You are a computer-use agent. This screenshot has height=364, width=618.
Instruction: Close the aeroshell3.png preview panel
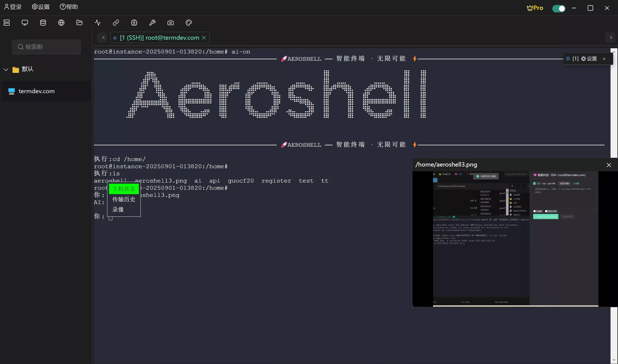click(x=609, y=165)
